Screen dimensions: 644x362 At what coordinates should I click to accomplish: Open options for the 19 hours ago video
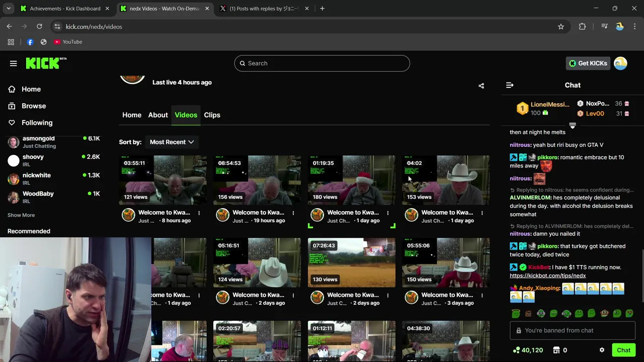[293, 213]
